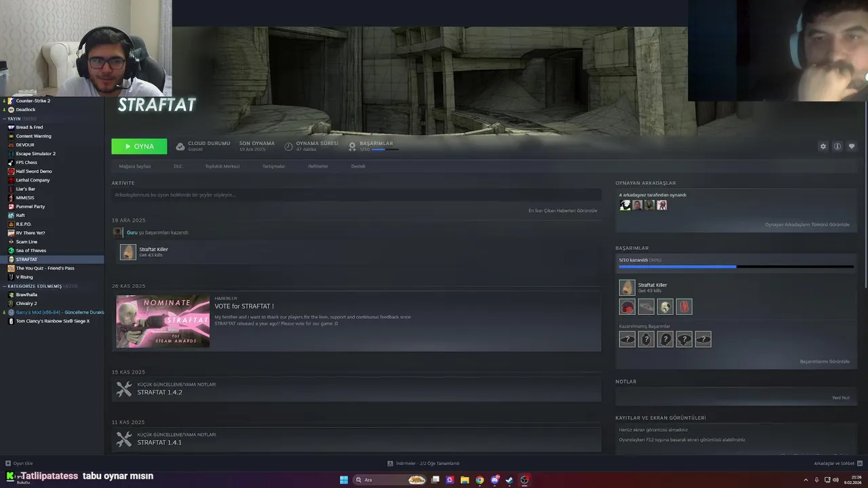Screen dimensions: 868x488
Task: Click the Oyun Ekle plus icon
Action: 8,464
